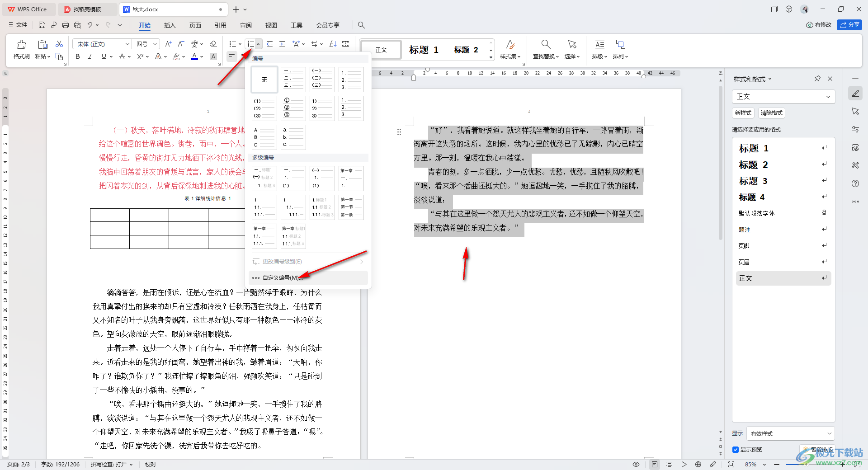The image size is (868, 470).
Task: Click the print icon in quick toolbar
Action: pyautogui.click(x=66, y=25)
